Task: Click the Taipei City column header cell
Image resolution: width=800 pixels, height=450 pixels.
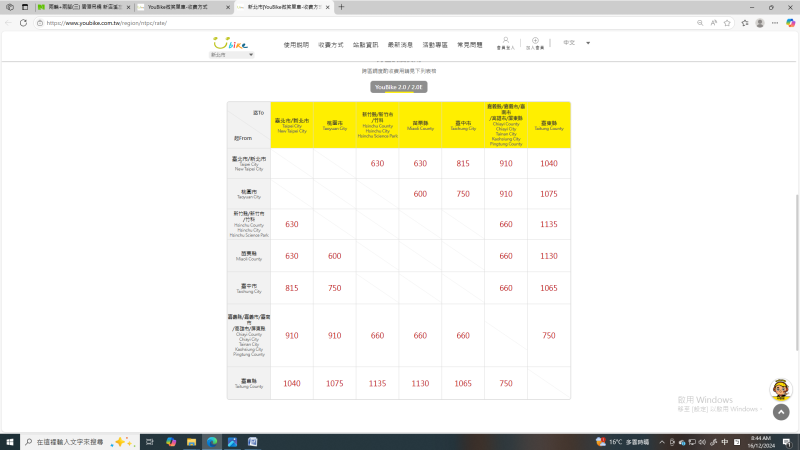Action: pyautogui.click(x=292, y=125)
